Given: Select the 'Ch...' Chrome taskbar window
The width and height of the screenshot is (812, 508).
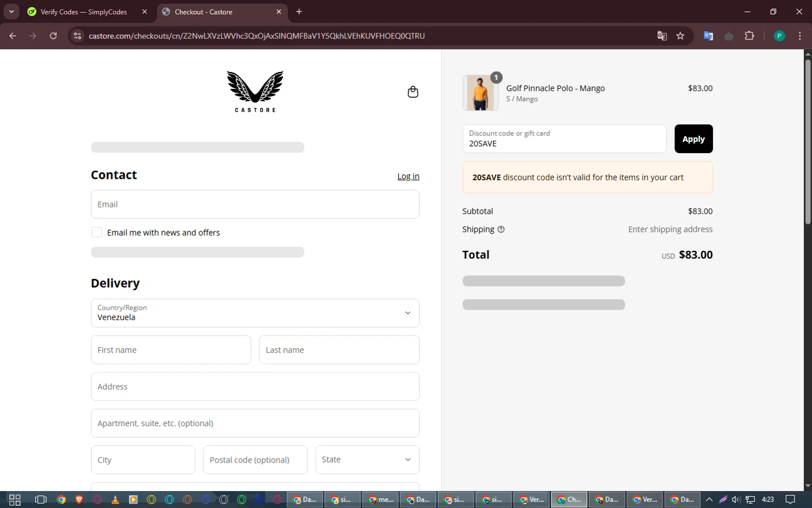Looking at the screenshot, I should [569, 499].
